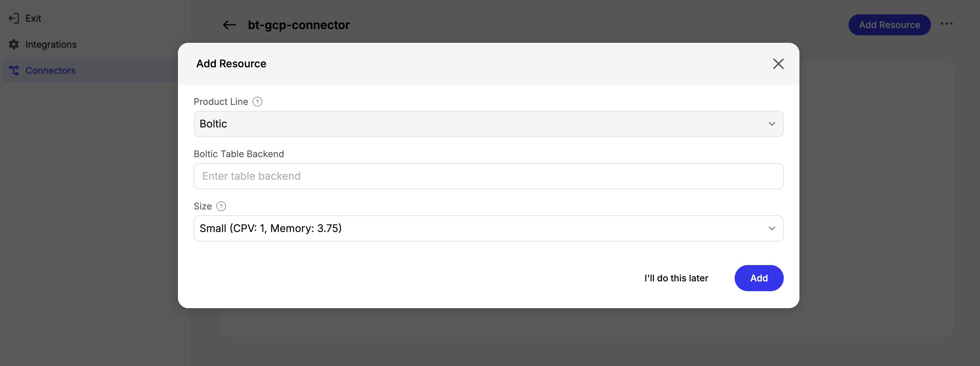Expand the chevron arrow on Product Line
This screenshot has height=366, width=980.
pos(772,124)
